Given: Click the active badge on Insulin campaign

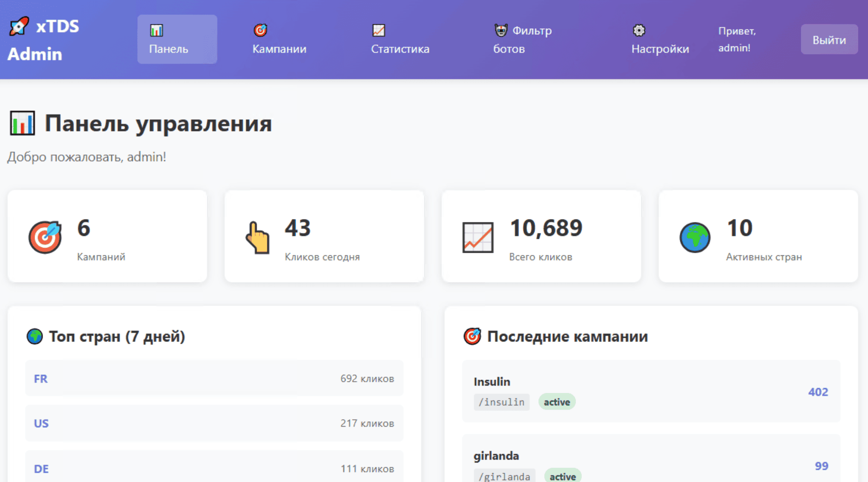Looking at the screenshot, I should click(x=557, y=402).
